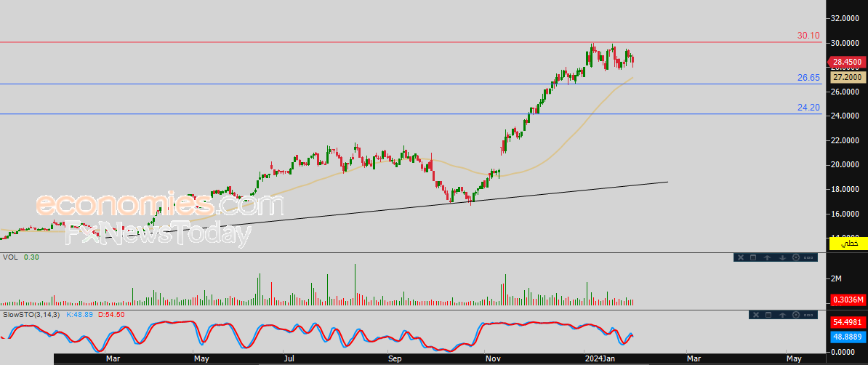Click the Jul date axis label
Viewport: 868px width, 365px height.
(x=289, y=359)
